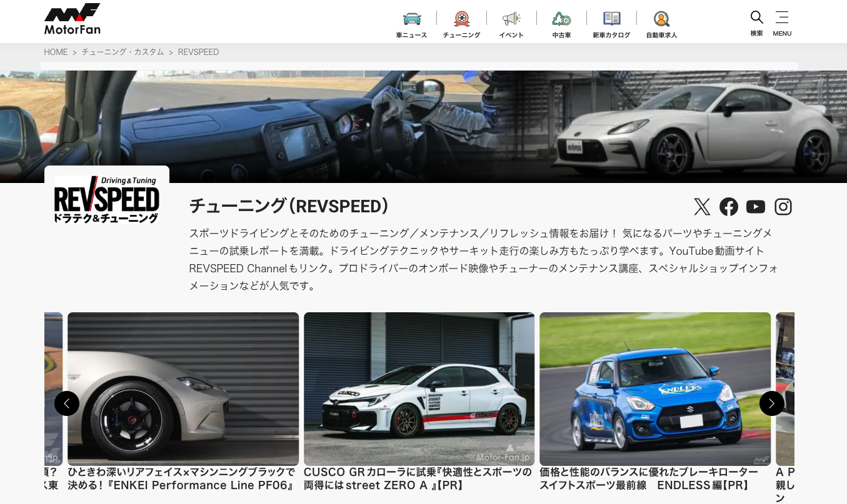Viewport: 847px width, 504px height.
Task: Open the スイフトスポーツ最前線 ENDLESS編 article title
Action: 649,478
